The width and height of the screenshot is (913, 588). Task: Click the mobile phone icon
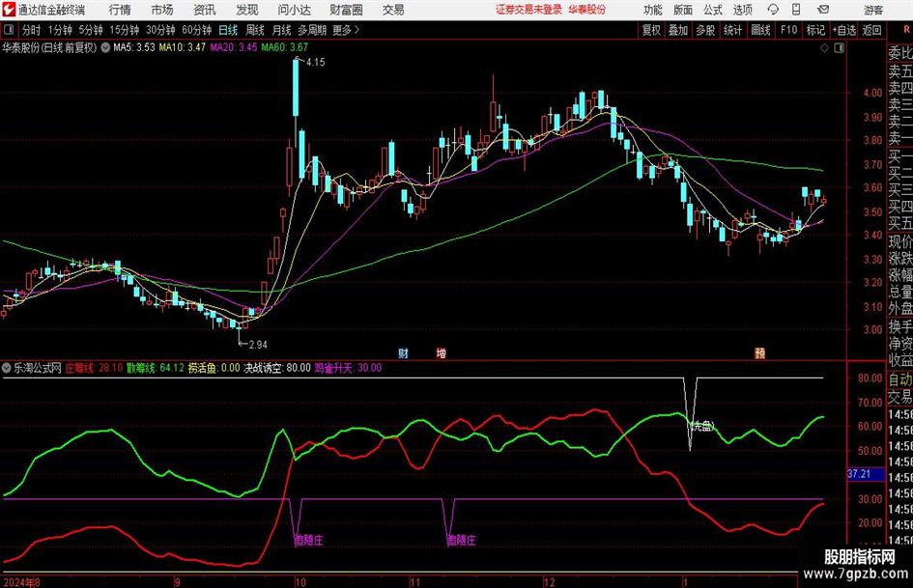click(x=796, y=10)
